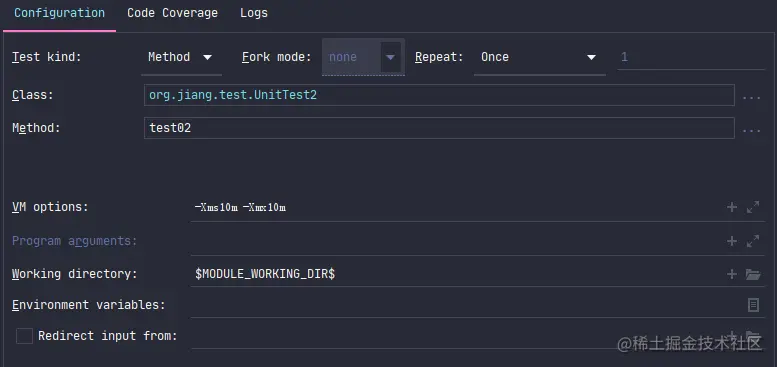Insert macro into Working directory via plus icon
The image size is (777, 367).
click(731, 274)
